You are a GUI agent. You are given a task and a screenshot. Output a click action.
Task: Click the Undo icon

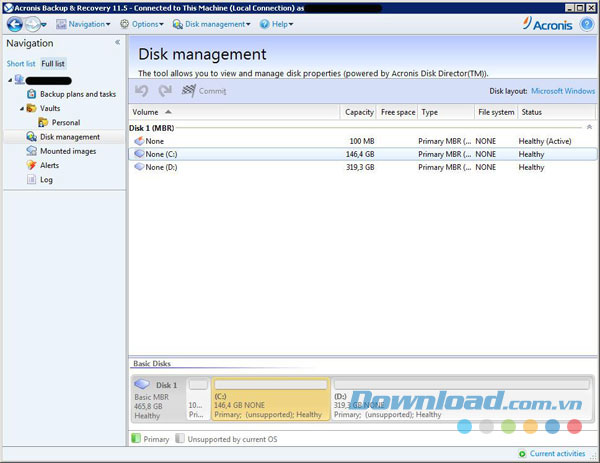142,91
